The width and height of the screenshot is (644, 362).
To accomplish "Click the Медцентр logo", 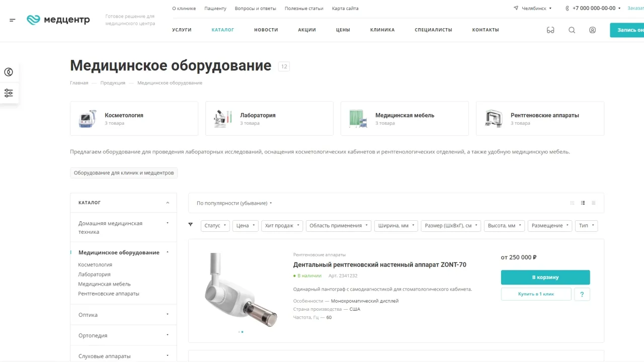I will 58,20.
